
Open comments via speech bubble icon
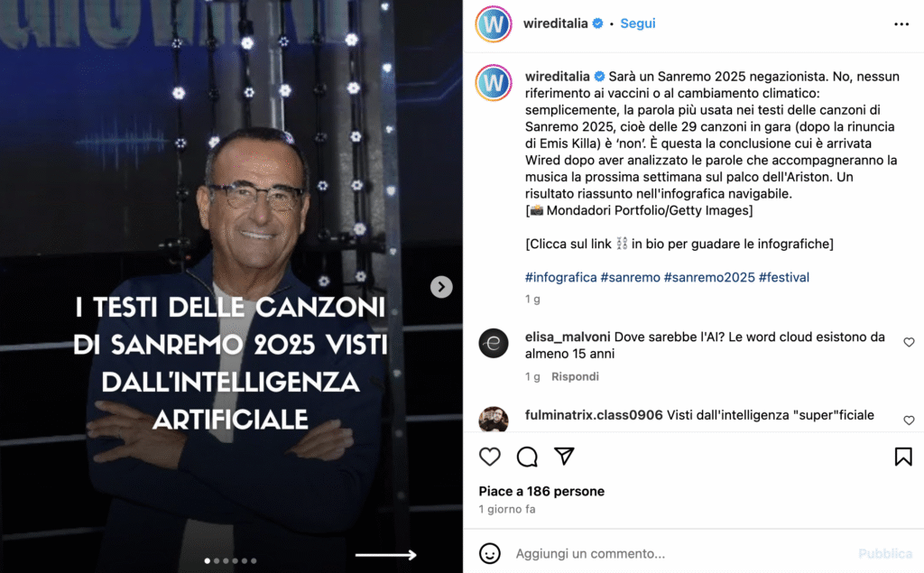click(527, 457)
